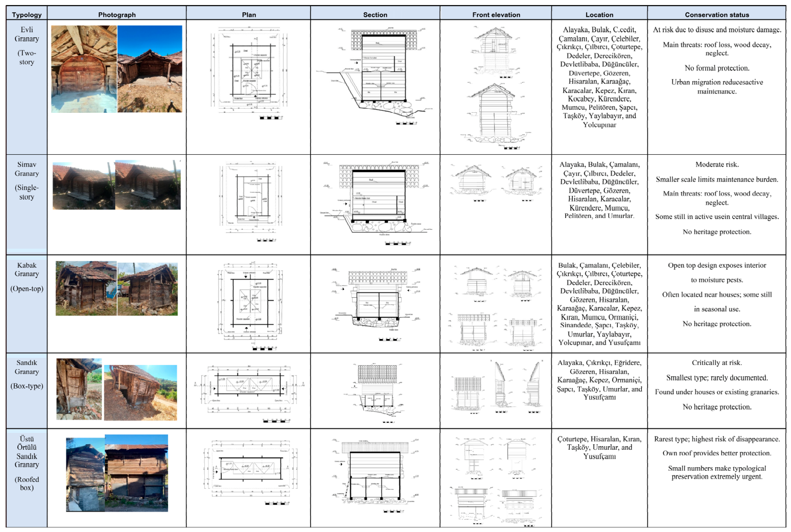Select the Kabak Granary location list starting "Bulak, Çamalanı, Çelebiler"
The width and height of the screenshot is (791, 532).
coord(599,304)
